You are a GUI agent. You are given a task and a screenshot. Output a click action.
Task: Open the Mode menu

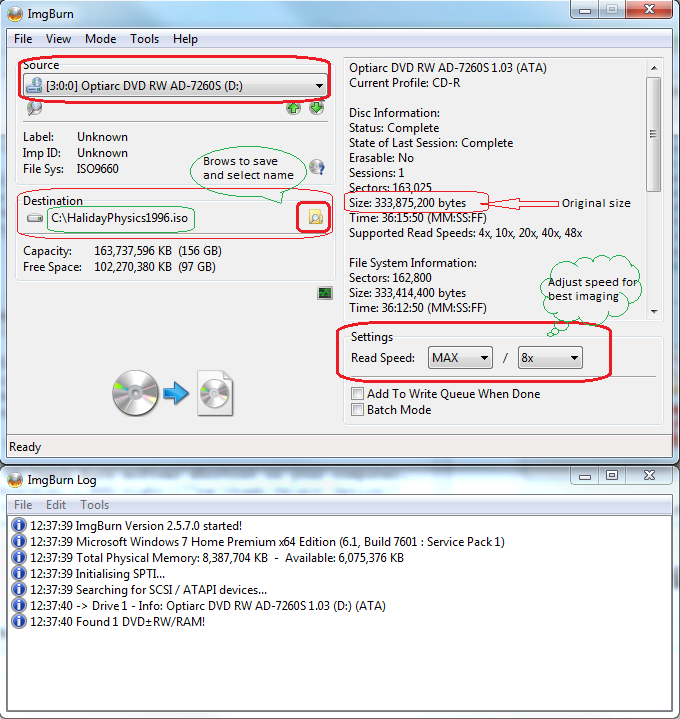click(100, 39)
